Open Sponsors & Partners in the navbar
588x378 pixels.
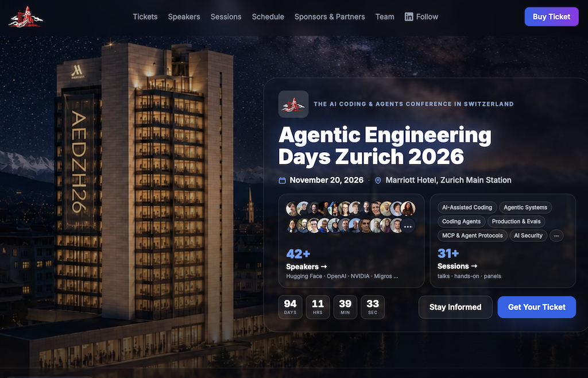click(330, 17)
